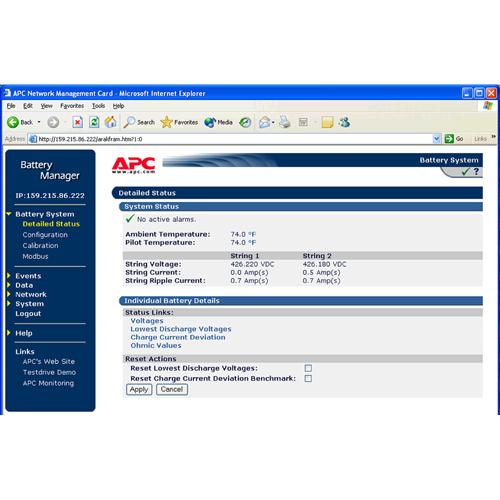Click the Edit page toolbar icon
Image resolution: width=500 pixels, height=500 pixels.
click(x=303, y=122)
